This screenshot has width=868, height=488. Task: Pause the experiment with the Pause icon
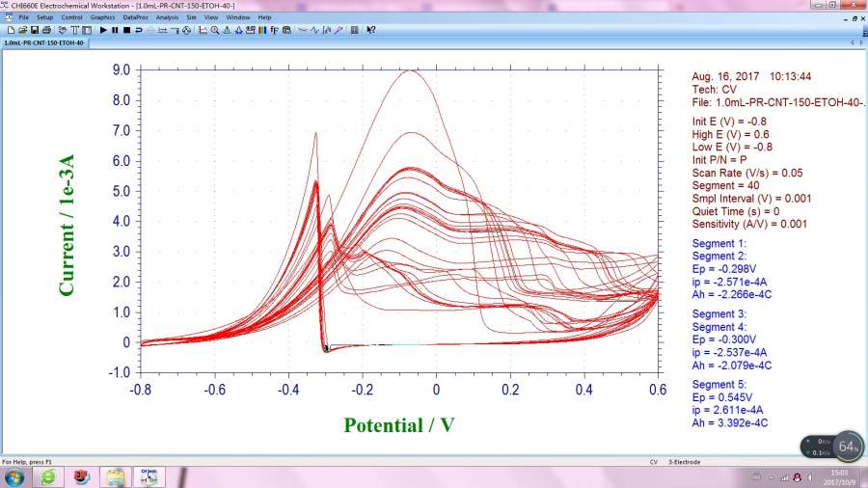pos(115,30)
